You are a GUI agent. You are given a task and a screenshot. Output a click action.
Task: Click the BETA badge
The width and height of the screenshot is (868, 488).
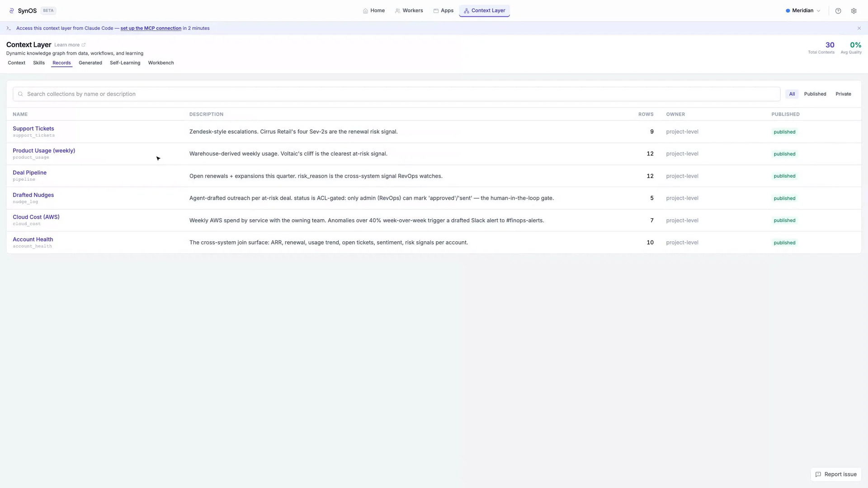coord(48,11)
